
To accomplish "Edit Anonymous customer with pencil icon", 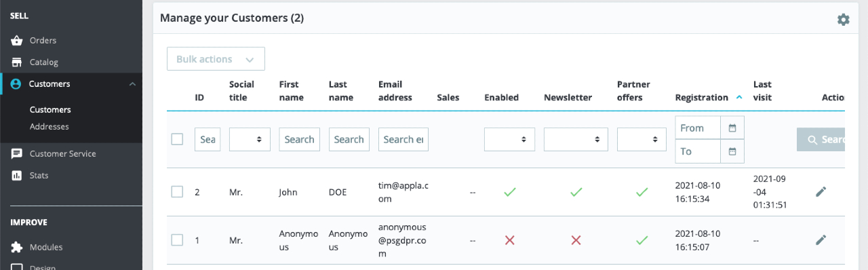I will point(821,239).
